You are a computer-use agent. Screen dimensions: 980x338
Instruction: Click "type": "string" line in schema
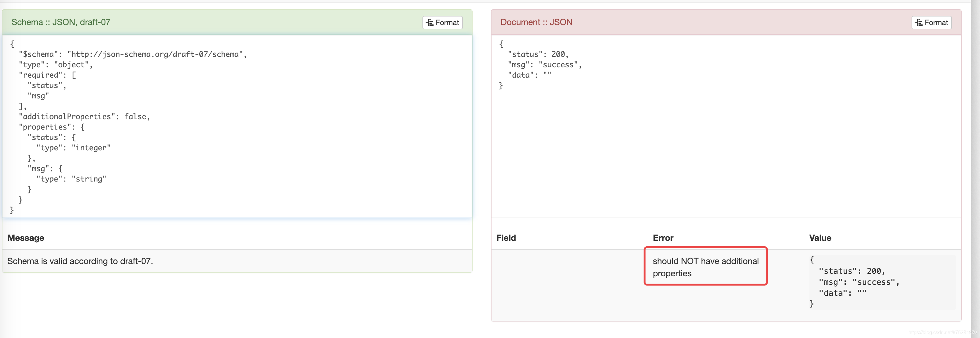[71, 179]
